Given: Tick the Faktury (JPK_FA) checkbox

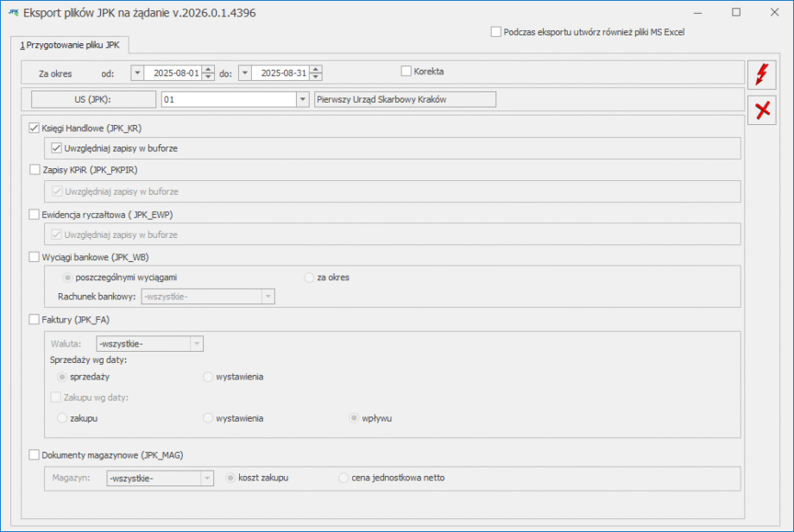Looking at the screenshot, I should (x=35, y=320).
